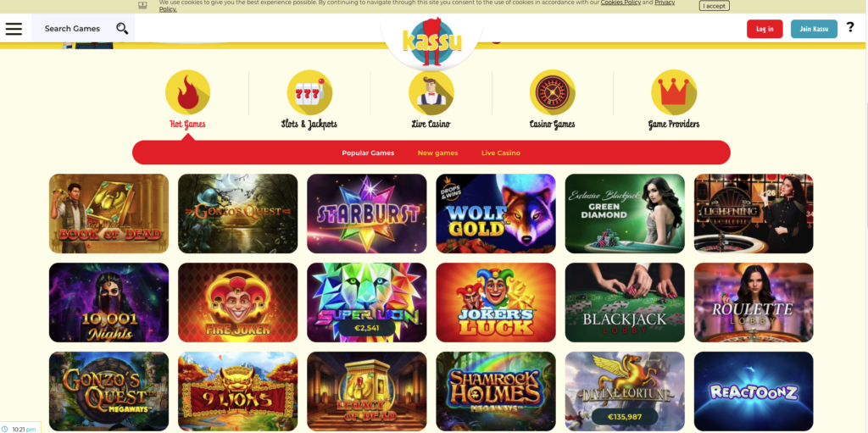Open the Wolf Gold game thumbnail
This screenshot has width=868, height=433.
pos(495,214)
